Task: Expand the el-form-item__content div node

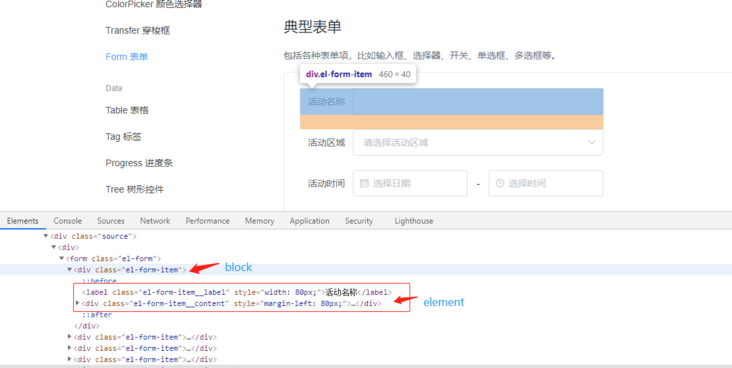Action: pyautogui.click(x=77, y=304)
